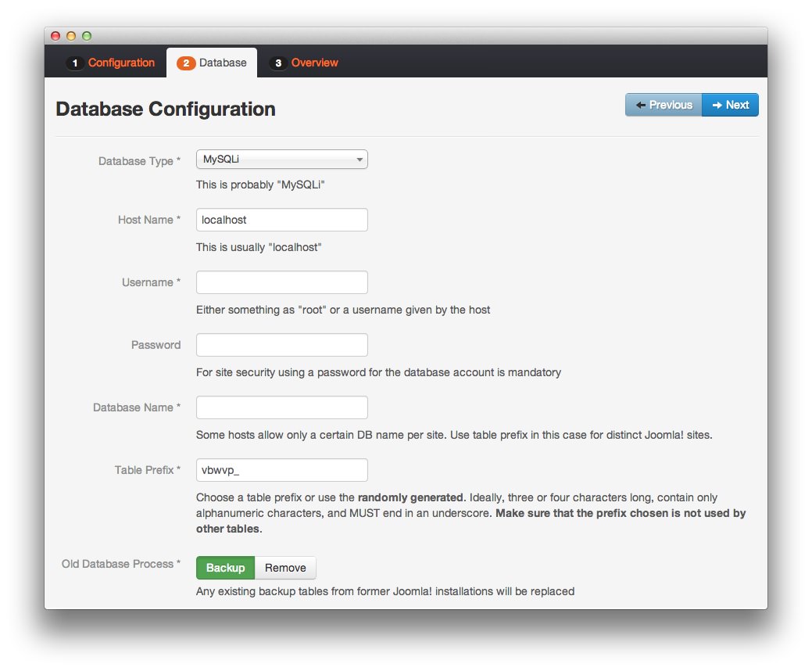Select Backup for Old Database Process
This screenshot has height=671, width=812.
[x=225, y=568]
